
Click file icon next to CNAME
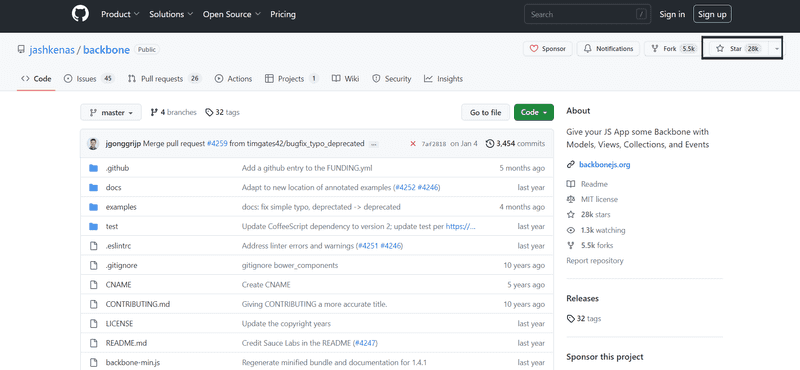tap(93, 285)
